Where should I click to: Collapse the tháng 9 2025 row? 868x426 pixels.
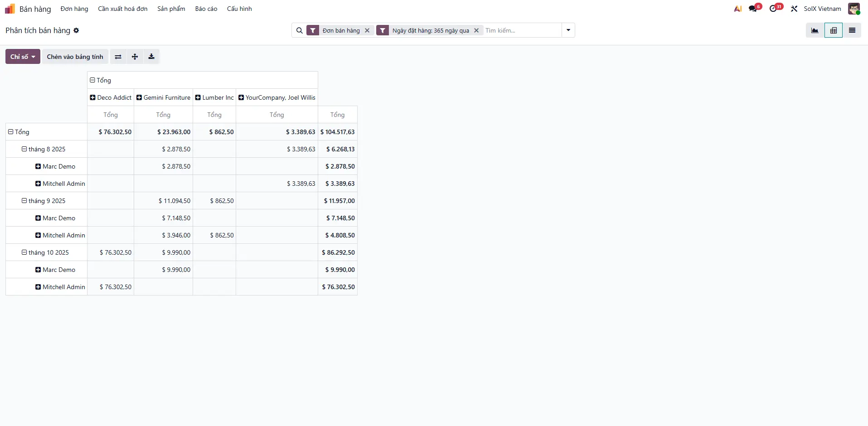44,201
